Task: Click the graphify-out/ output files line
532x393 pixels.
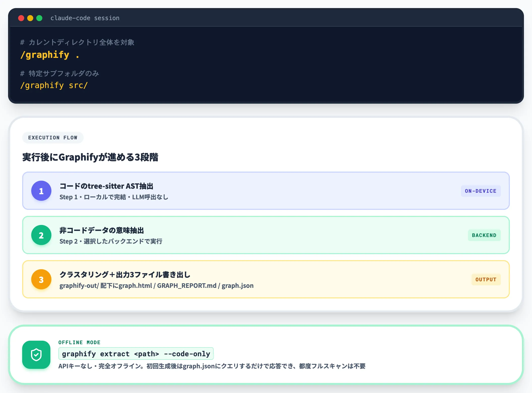Action: [156, 286]
